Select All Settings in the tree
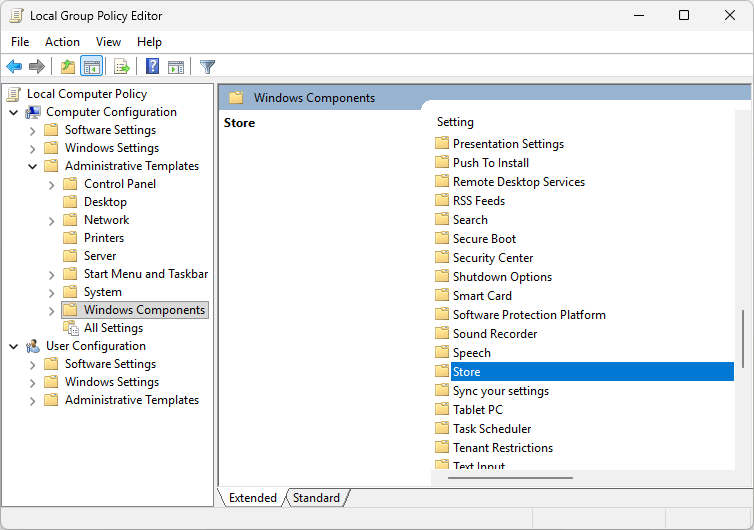This screenshot has height=530, width=754. pos(113,328)
